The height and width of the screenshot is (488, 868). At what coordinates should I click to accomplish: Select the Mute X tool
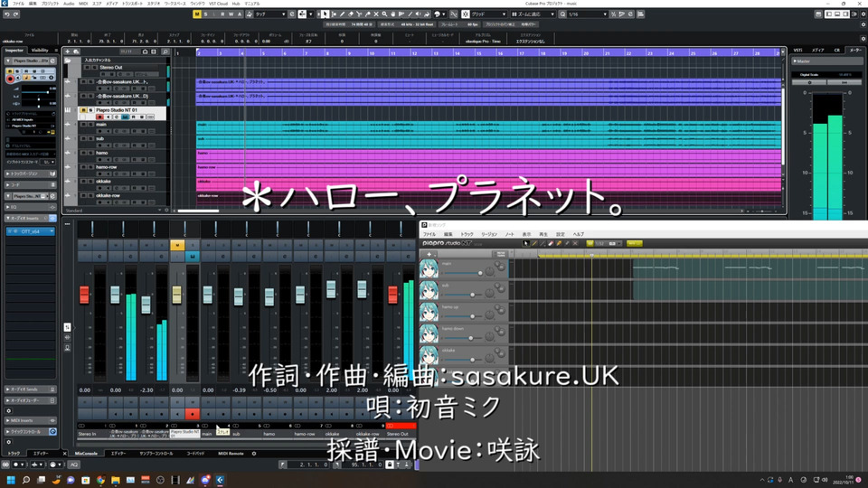coord(376,14)
